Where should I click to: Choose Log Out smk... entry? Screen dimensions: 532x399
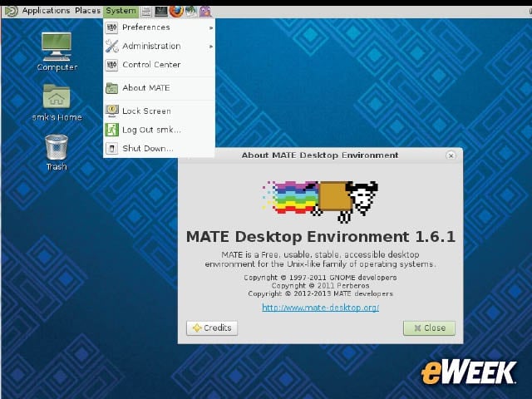159,130
